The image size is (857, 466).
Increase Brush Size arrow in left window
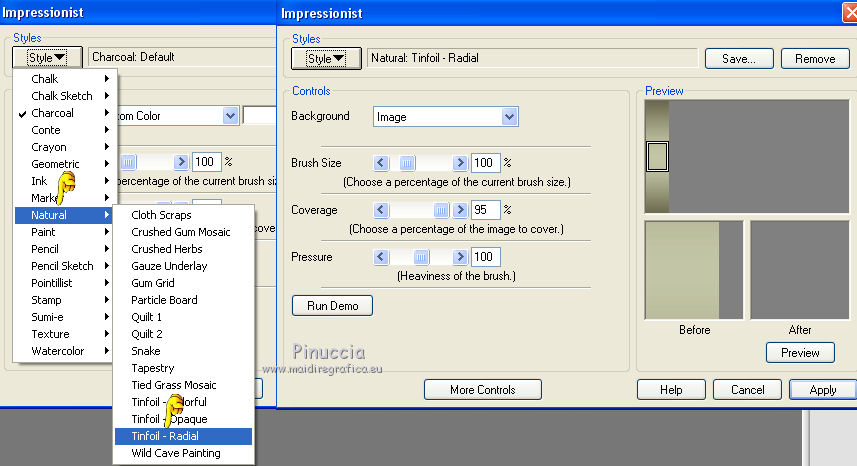[181, 162]
